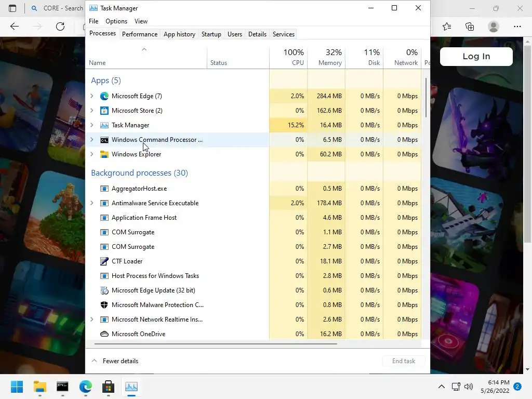This screenshot has width=532, height=399.
Task: Open Edge Favorites star icon
Action: click(447, 26)
